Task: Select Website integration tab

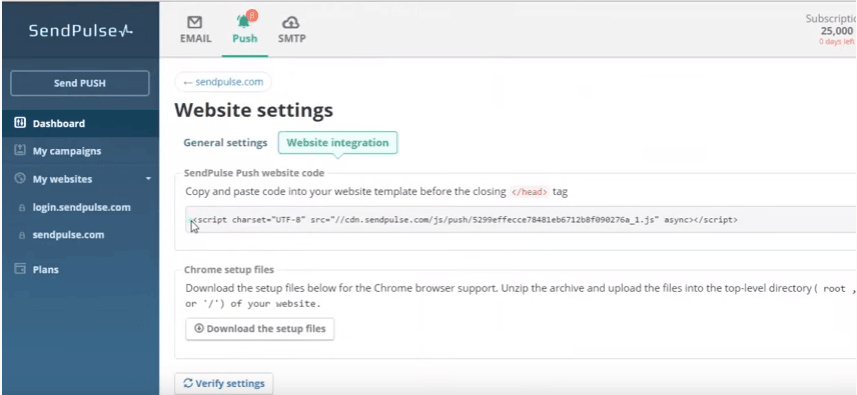Action: 338,143
